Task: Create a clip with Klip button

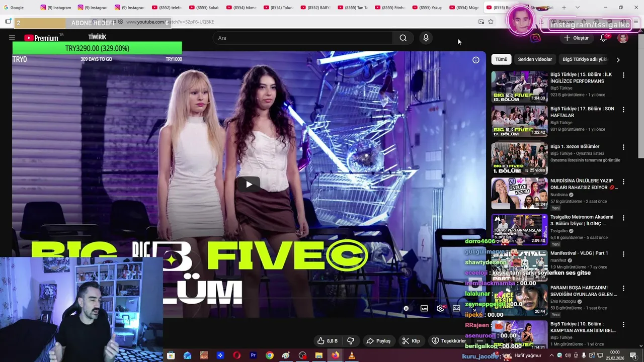Action: coord(411,341)
